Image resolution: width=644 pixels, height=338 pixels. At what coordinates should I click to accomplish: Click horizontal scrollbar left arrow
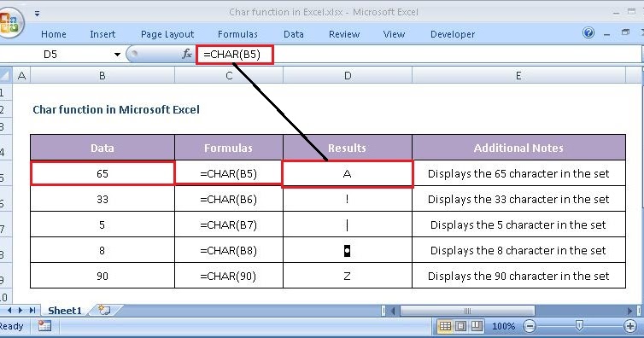pos(393,311)
